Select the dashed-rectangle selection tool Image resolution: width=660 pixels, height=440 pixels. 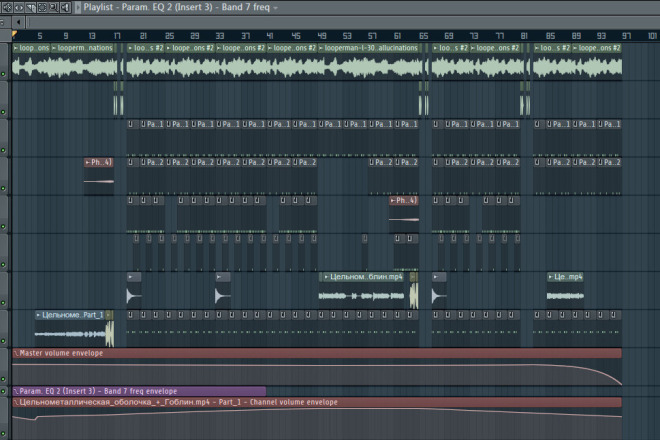[x=43, y=7]
